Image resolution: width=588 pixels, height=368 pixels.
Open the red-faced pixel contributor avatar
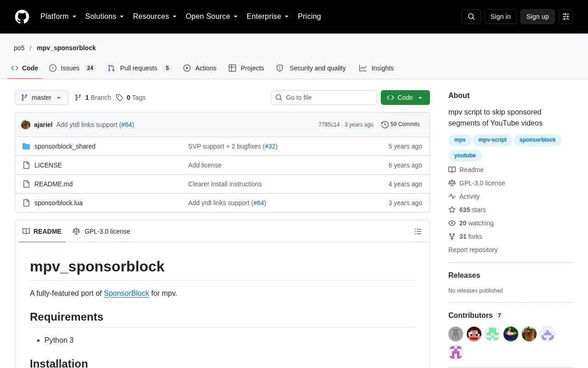click(x=474, y=334)
